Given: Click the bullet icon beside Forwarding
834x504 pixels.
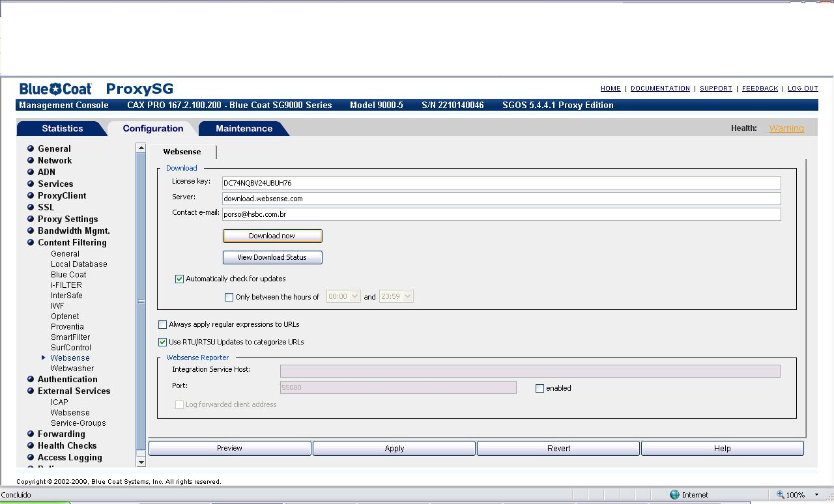Looking at the screenshot, I should click(x=31, y=434).
